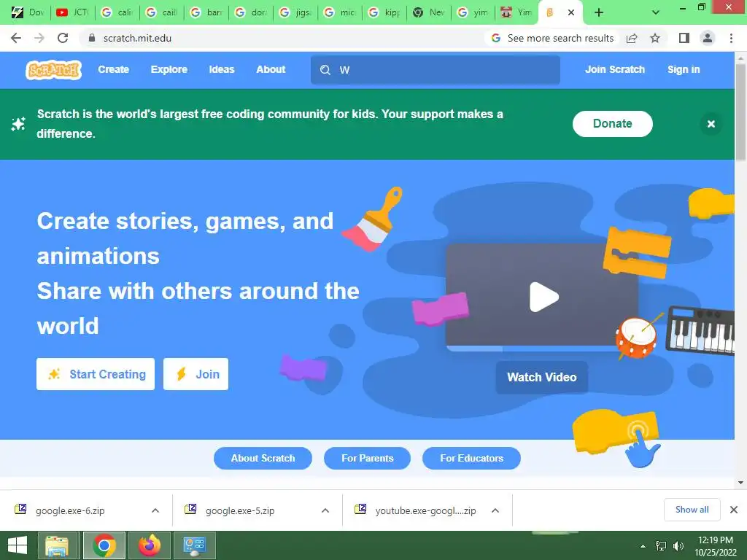Expand options for google.exe-6.zip
Screen dimensions: 747x560
[x=155, y=510]
